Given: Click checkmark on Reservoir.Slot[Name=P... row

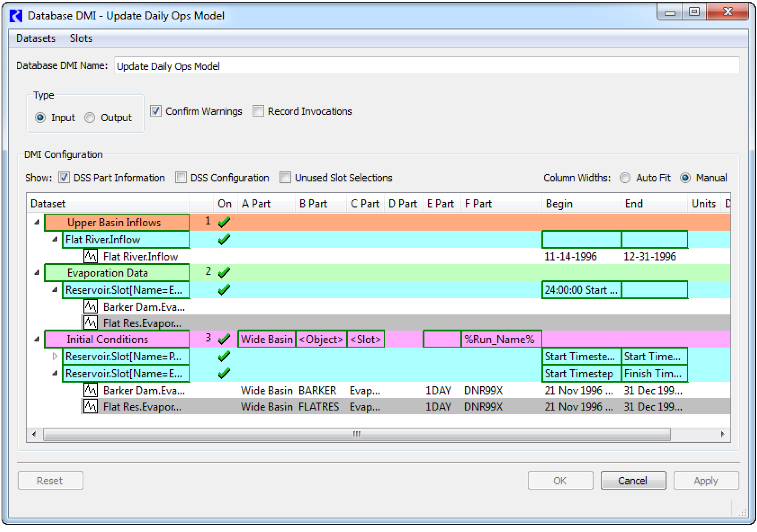Looking at the screenshot, I should 224,356.
